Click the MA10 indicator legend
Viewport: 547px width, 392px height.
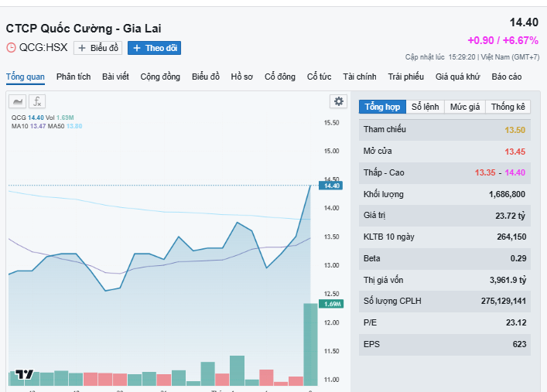28,125
